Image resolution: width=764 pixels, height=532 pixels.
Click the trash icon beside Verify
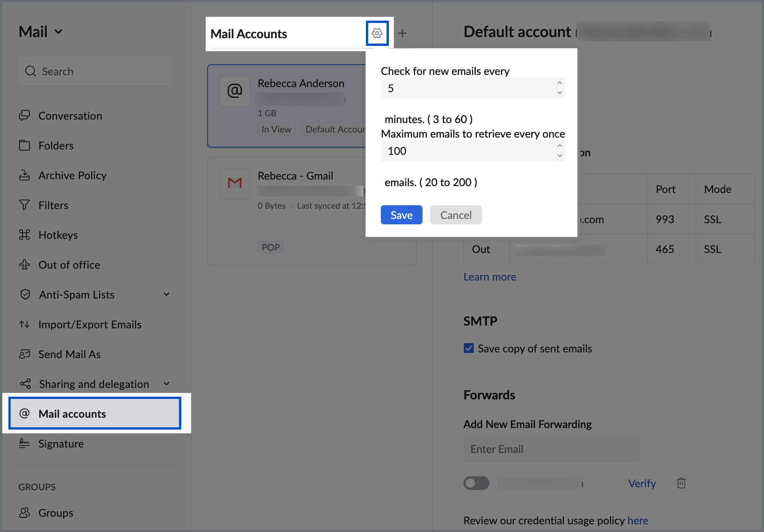click(681, 483)
